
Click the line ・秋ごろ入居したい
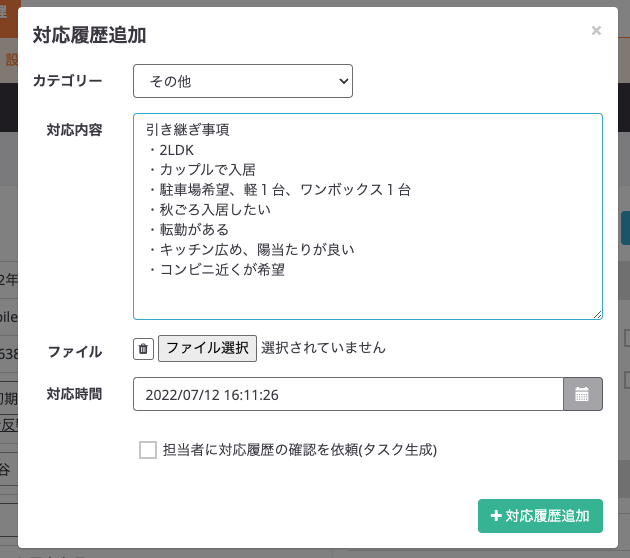click(x=209, y=210)
